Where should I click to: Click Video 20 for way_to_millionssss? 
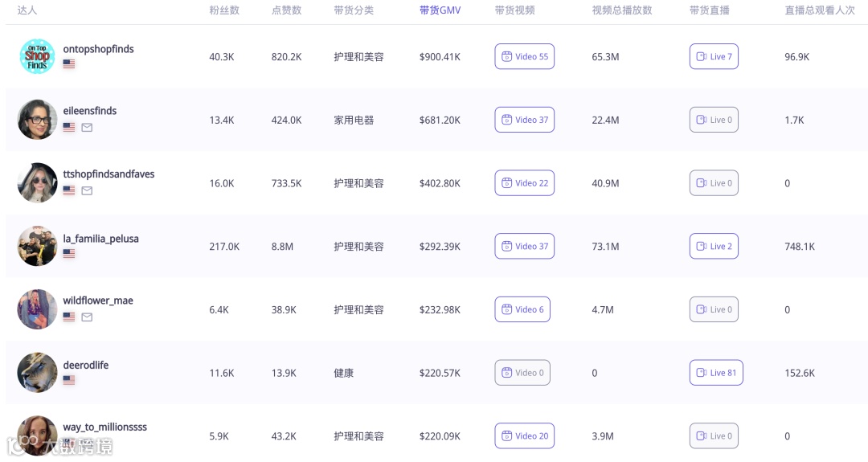(524, 436)
